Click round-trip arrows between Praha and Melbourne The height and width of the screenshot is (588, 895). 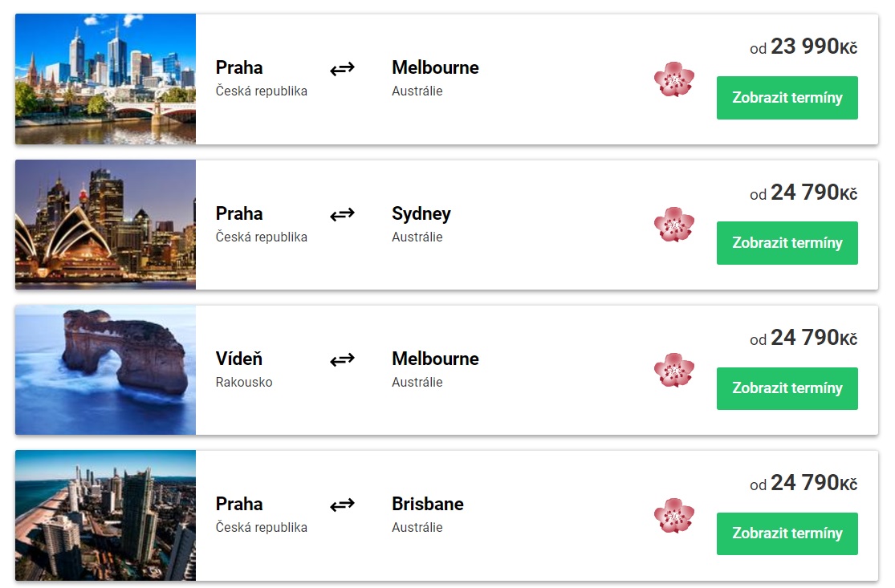342,69
